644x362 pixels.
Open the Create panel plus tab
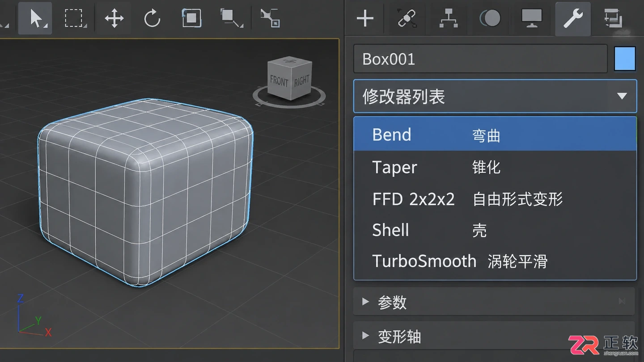point(365,18)
